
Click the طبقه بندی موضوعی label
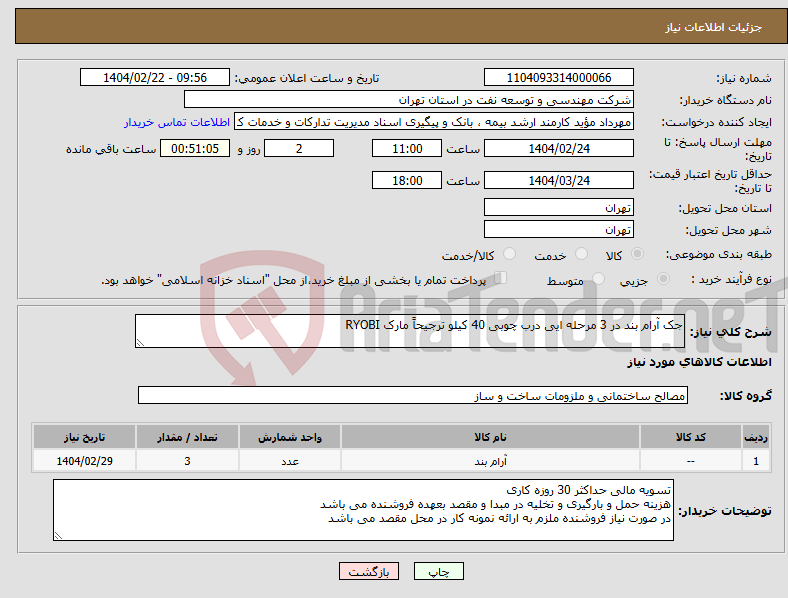coord(719,254)
